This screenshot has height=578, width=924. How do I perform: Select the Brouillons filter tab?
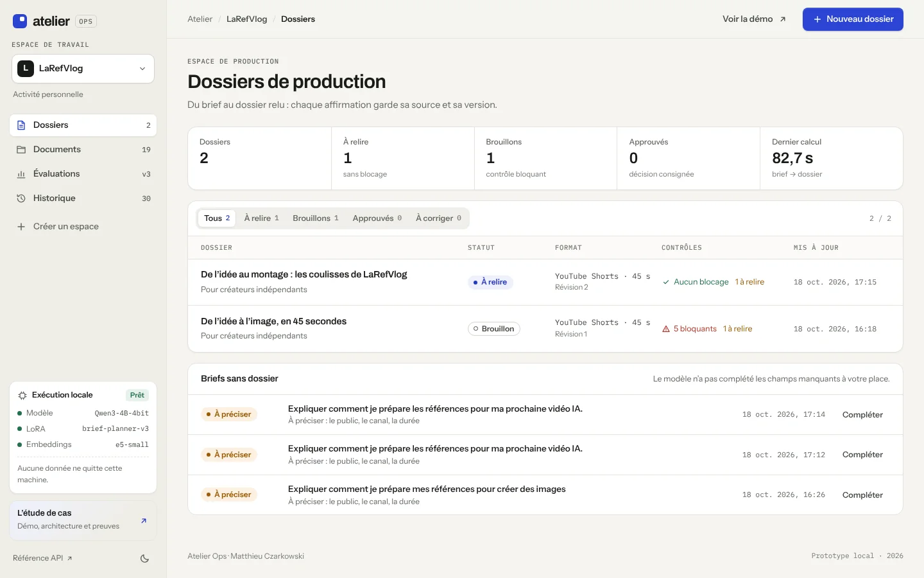(x=315, y=218)
